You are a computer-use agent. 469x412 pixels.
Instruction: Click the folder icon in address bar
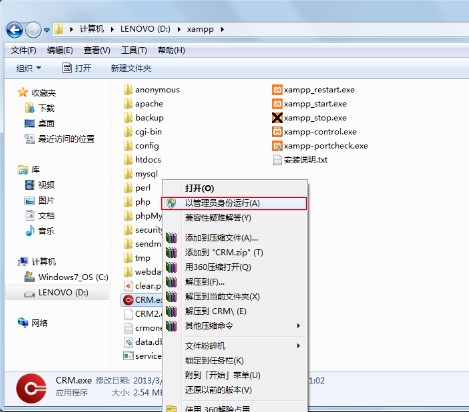point(59,29)
